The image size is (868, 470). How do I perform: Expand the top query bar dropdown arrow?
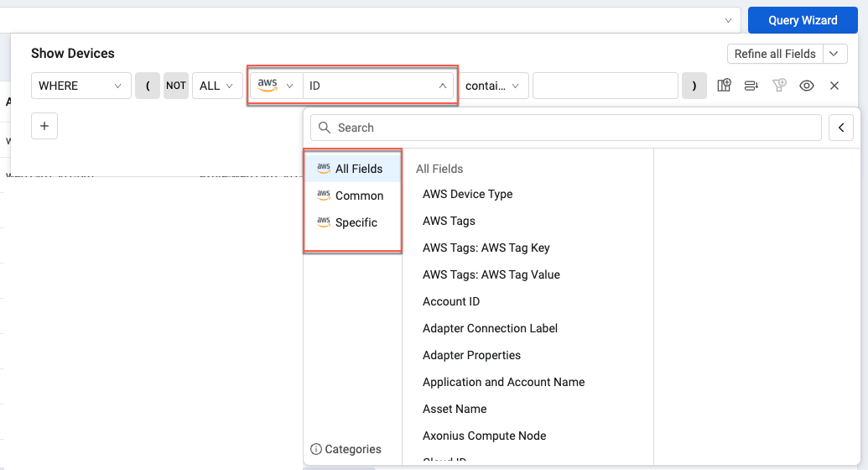click(728, 20)
